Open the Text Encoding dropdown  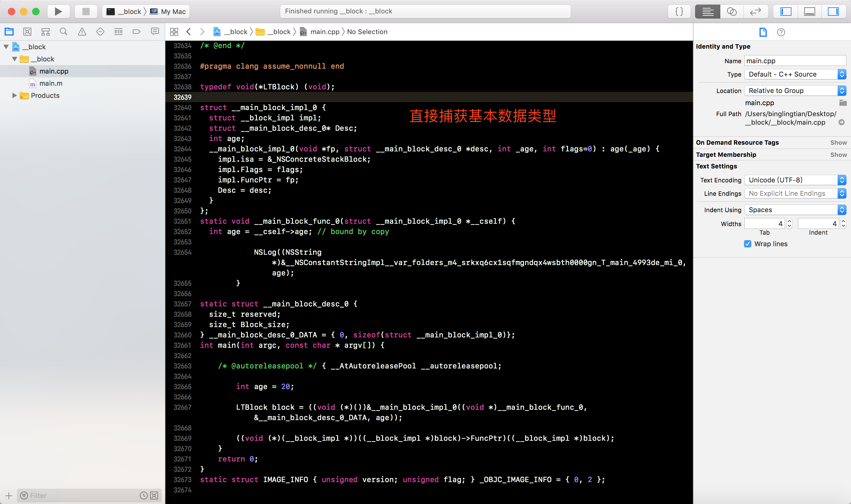[795, 180]
